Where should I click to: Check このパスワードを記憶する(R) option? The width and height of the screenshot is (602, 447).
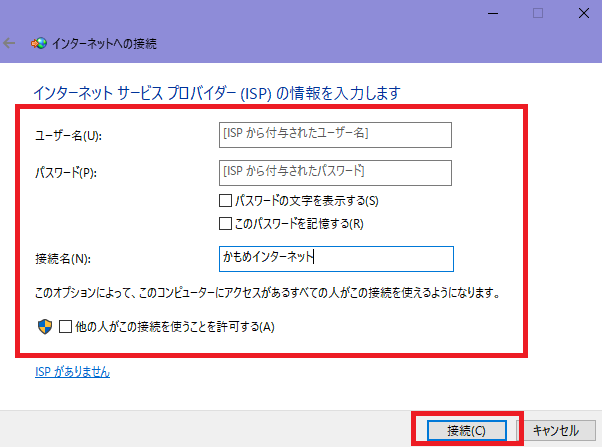[225, 224]
